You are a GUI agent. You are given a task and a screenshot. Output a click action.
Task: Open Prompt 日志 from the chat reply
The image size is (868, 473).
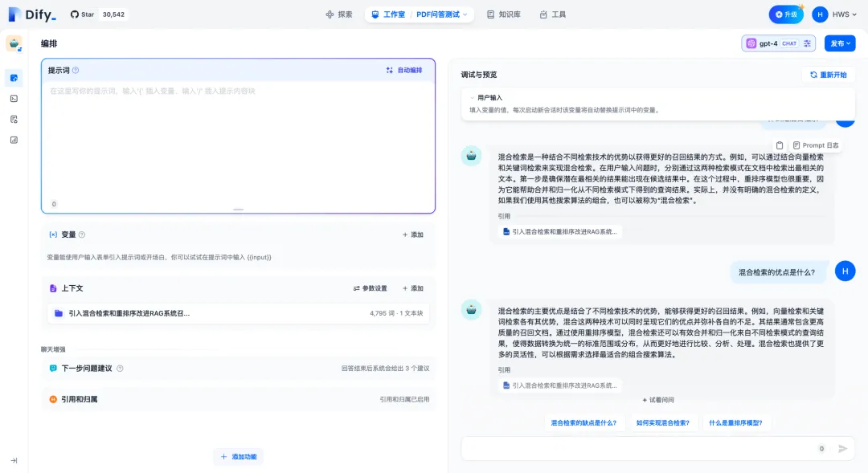pyautogui.click(x=814, y=145)
